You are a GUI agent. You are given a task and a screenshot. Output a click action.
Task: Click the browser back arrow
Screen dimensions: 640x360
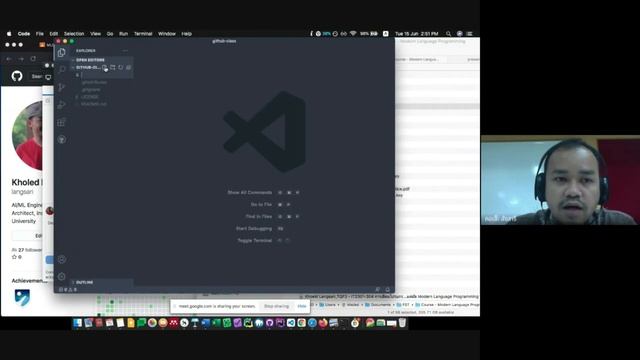pyautogui.click(x=9, y=59)
